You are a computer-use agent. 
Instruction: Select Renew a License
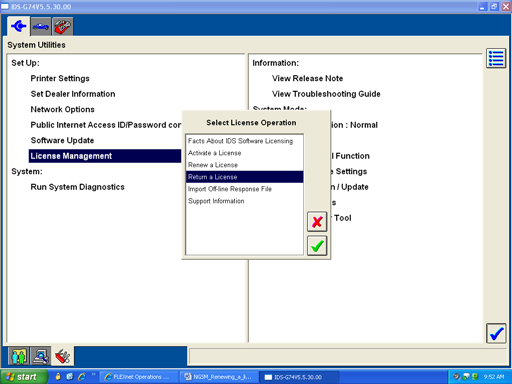tap(244, 165)
